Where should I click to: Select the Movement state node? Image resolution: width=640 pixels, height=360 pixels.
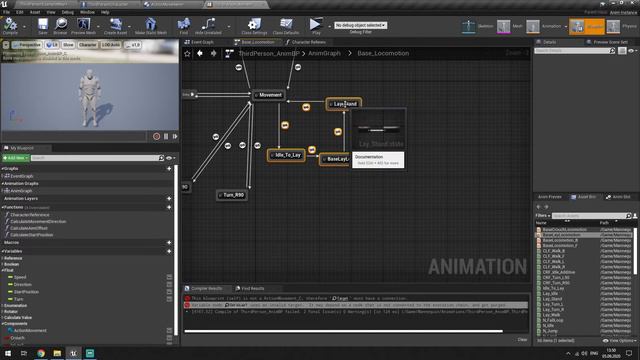click(x=269, y=95)
